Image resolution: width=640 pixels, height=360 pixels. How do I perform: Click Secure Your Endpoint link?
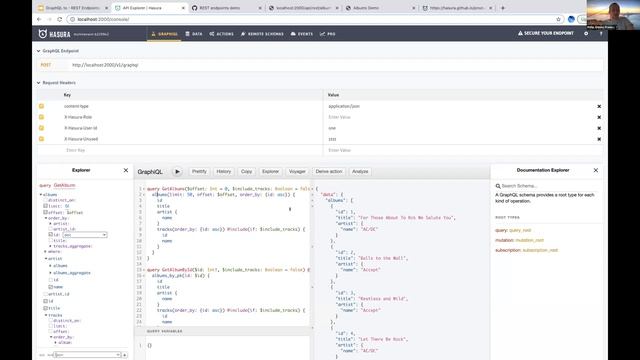(x=546, y=33)
